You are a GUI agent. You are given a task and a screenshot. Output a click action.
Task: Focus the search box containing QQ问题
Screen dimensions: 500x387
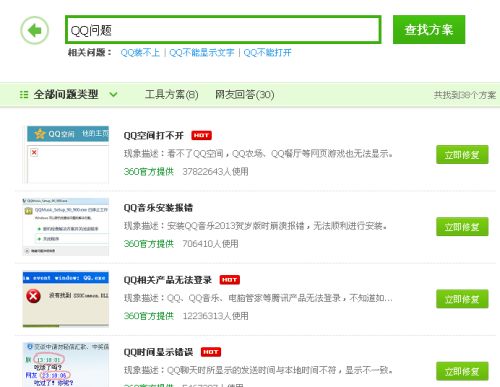pyautogui.click(x=223, y=30)
